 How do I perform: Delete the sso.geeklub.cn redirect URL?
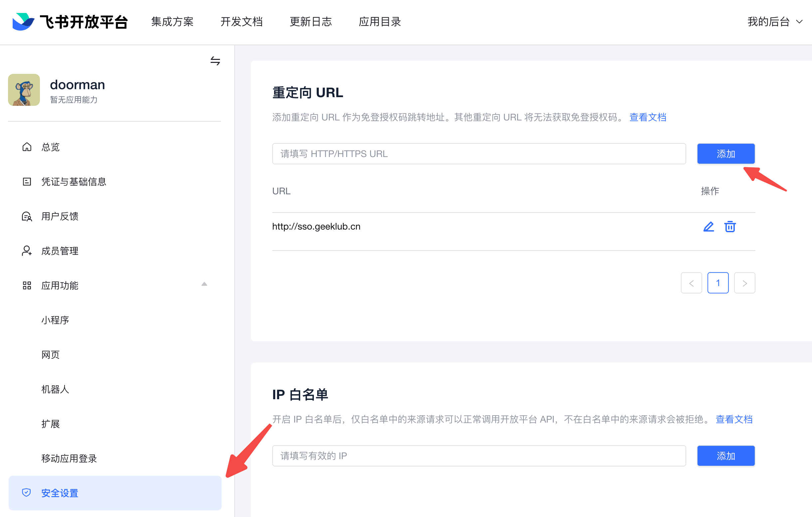pyautogui.click(x=730, y=227)
